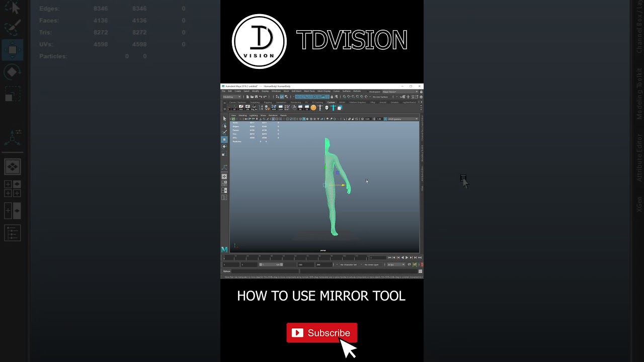
Task: Open the 24 fps frame rate dropdown
Action: (x=396, y=264)
